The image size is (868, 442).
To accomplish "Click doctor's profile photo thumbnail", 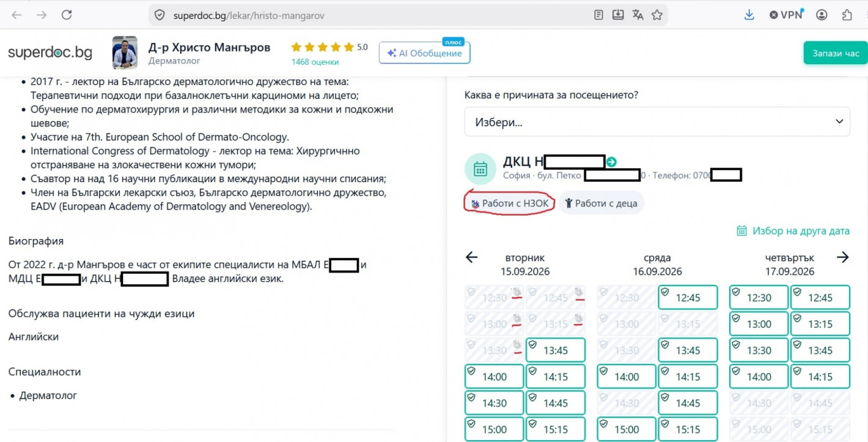I will (125, 53).
